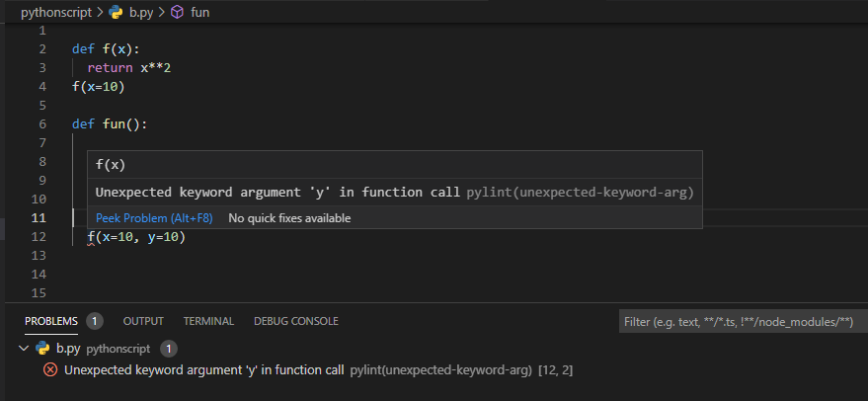The width and height of the screenshot is (868, 401).
Task: Open the pythonscript breadcrumb folder
Action: tap(56, 13)
